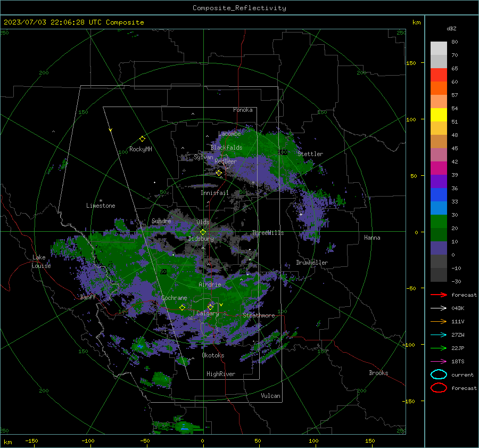Click the cyan current ellipse legend icon
The width and height of the screenshot is (479, 448).
[x=439, y=374]
